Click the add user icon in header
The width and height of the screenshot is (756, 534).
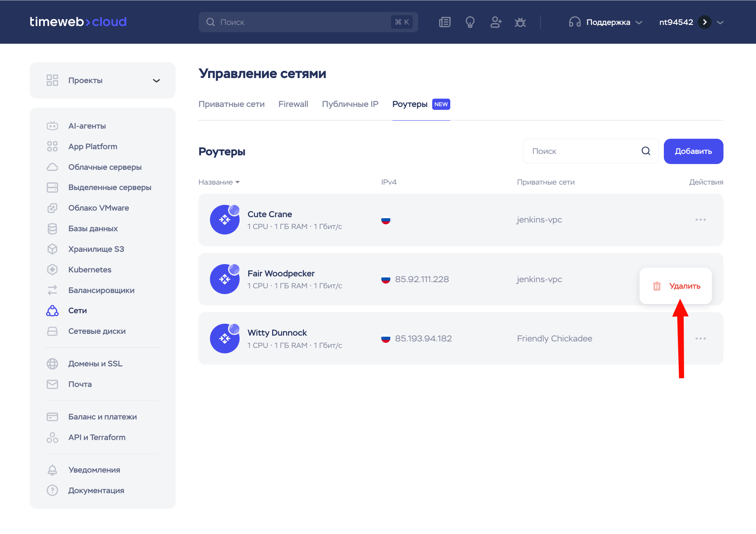coord(495,22)
